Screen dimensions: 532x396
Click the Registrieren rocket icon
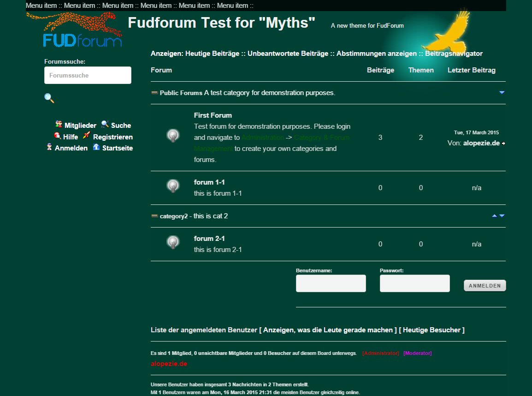click(x=87, y=135)
